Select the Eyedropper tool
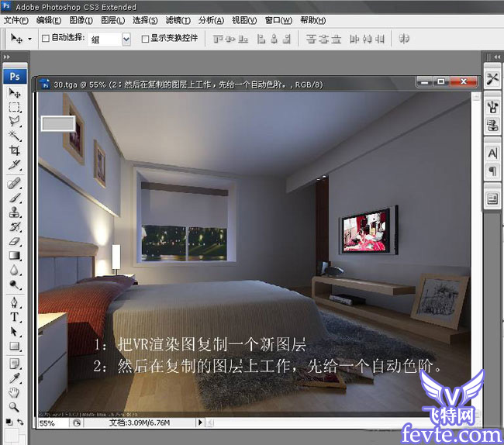 14,378
